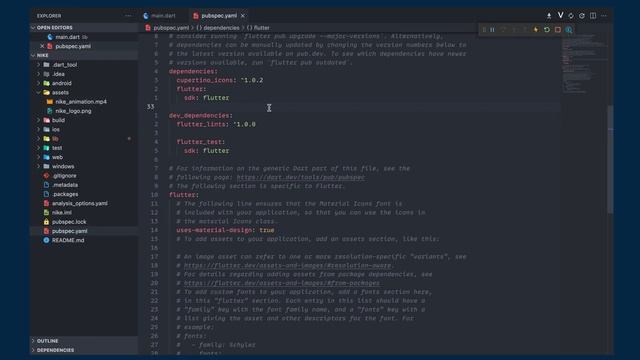
Task: Click the dev_dependencies key in editor
Action: pyautogui.click(x=200, y=116)
